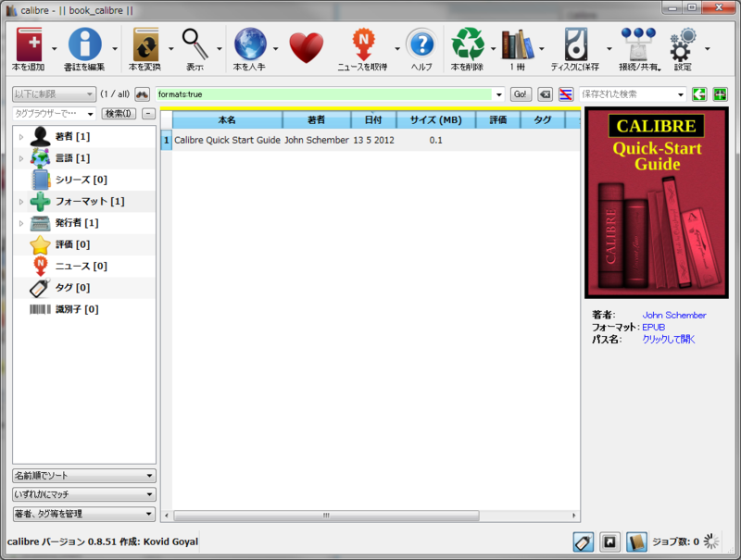
Task: Click the jobs spinner icon
Action: (x=711, y=541)
